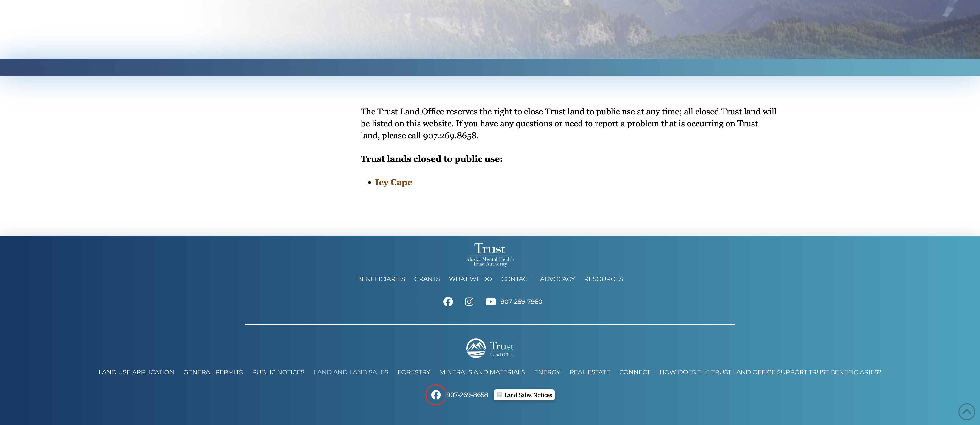Select the Advocacy menu item
This screenshot has width=980, height=425.
pos(557,279)
